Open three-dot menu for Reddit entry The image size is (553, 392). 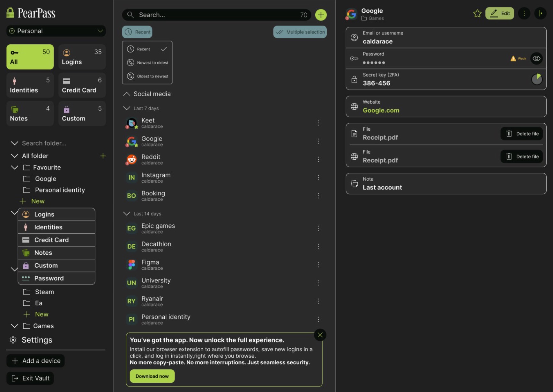[x=318, y=159]
